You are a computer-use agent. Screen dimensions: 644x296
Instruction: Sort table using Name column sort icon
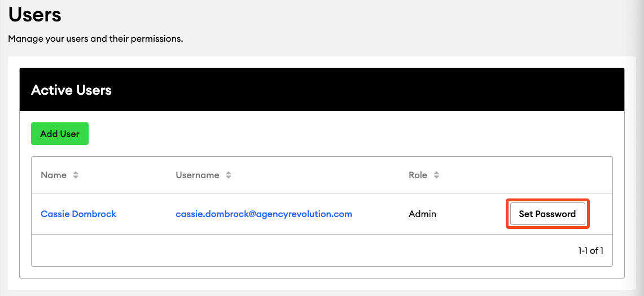(76, 175)
